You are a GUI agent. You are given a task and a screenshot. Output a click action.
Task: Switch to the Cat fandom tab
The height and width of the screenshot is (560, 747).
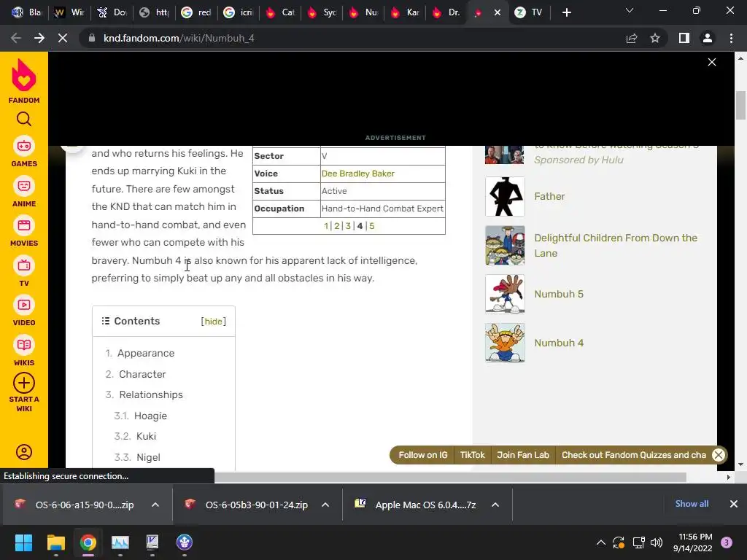(x=281, y=12)
